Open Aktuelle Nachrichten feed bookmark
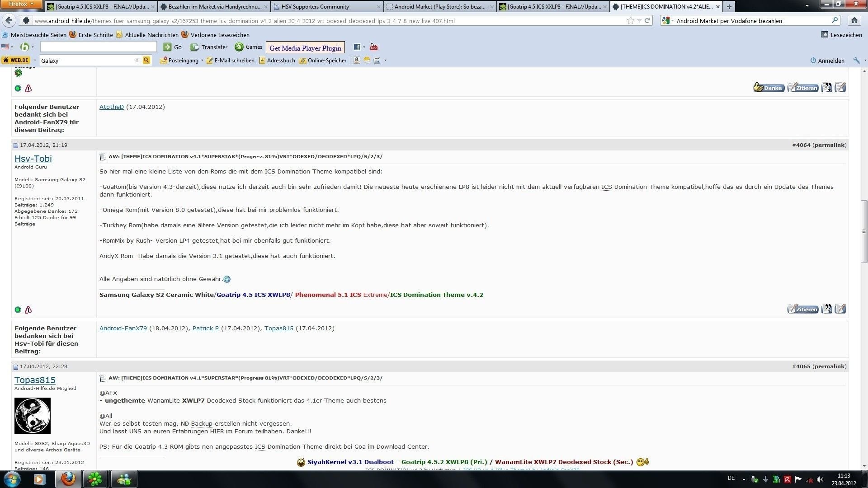The image size is (868, 488). coord(147,35)
